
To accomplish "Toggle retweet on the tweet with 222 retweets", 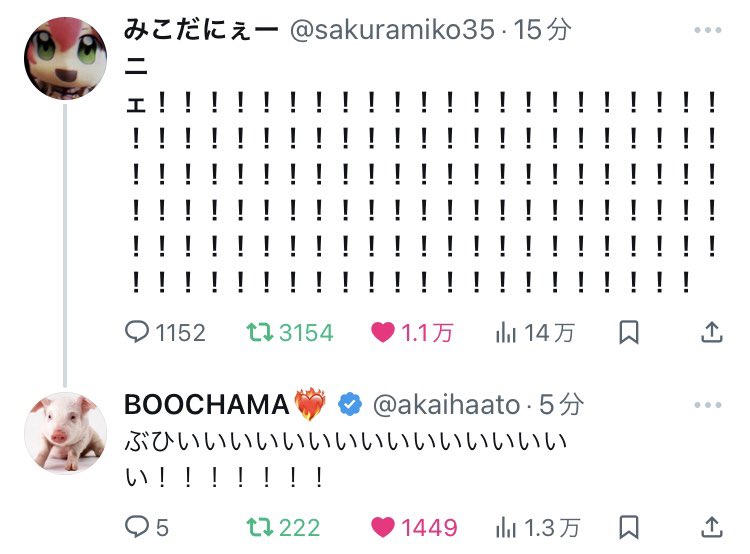I will point(283,527).
